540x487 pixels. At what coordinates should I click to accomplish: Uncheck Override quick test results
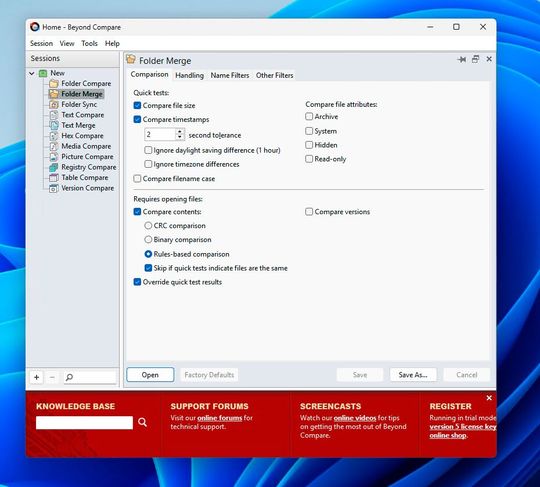[137, 282]
